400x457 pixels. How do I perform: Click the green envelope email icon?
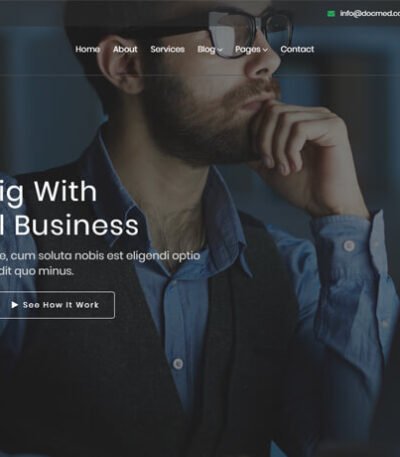point(331,13)
